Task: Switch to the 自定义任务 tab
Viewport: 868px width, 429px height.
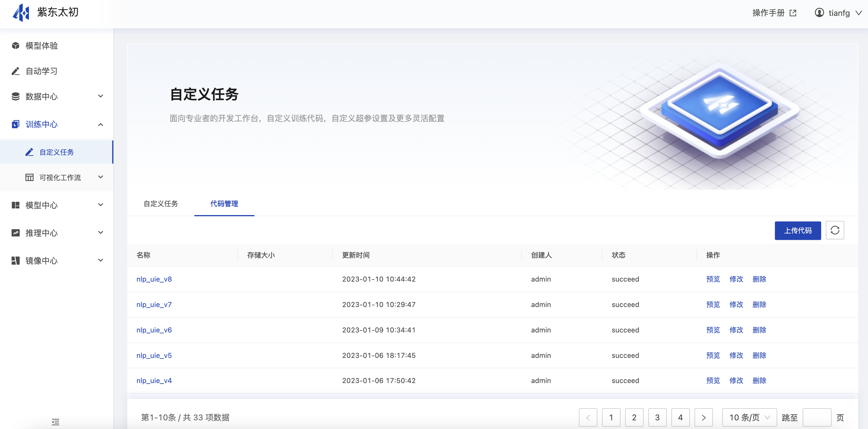Action: pos(161,204)
